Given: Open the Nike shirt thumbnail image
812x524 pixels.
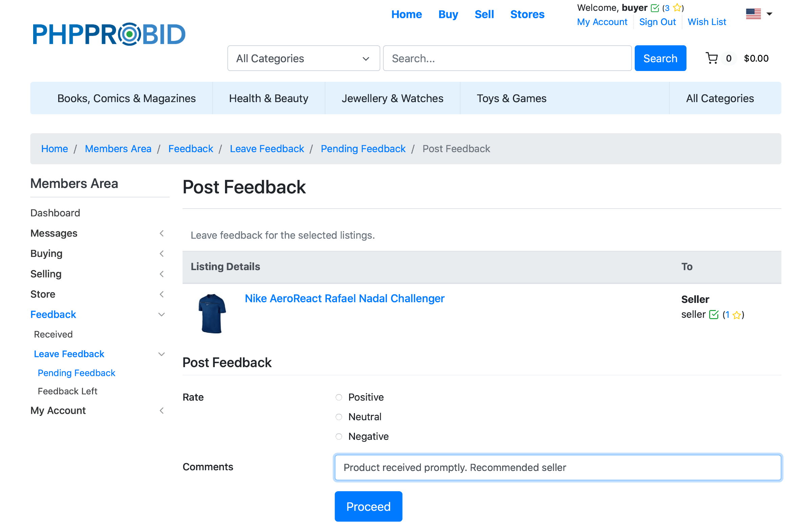Looking at the screenshot, I should [212, 313].
